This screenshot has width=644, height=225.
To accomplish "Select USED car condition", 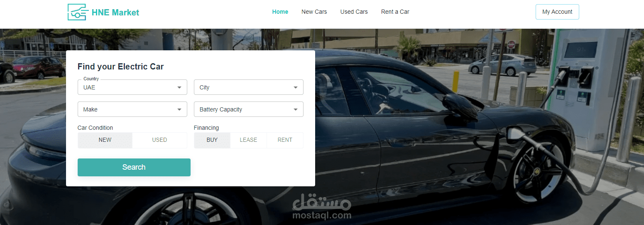I will pyautogui.click(x=160, y=140).
